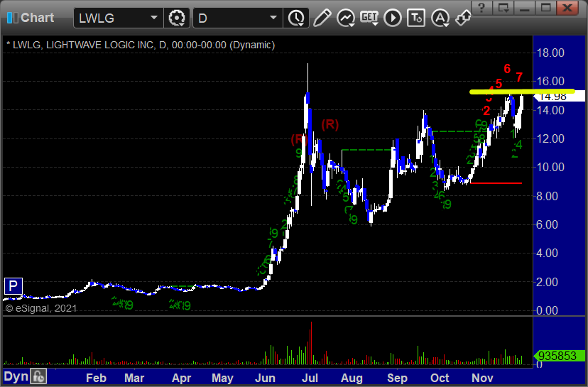The width and height of the screenshot is (588, 387).
Task: Click the Jun label on time axis
Action: click(x=265, y=378)
